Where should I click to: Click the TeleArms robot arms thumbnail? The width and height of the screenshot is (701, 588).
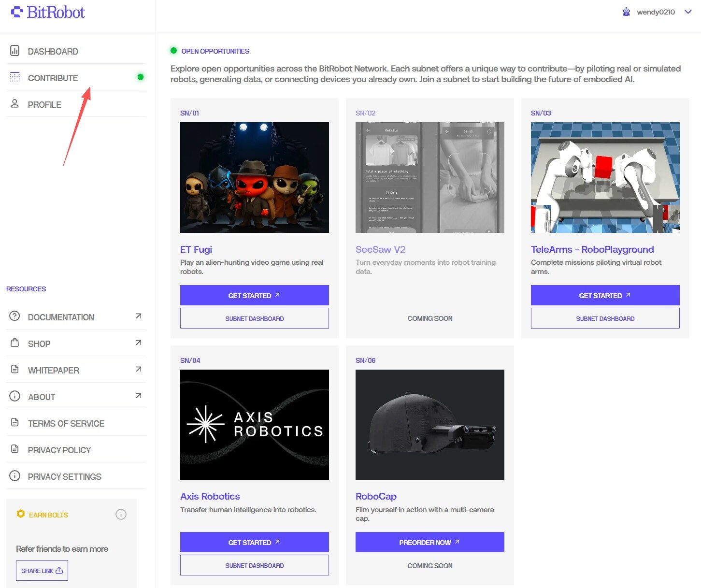(x=605, y=177)
